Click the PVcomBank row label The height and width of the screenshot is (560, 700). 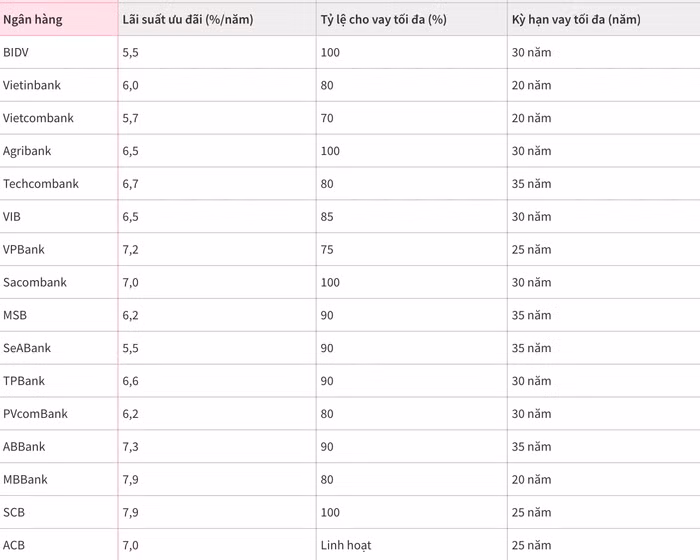point(35,414)
